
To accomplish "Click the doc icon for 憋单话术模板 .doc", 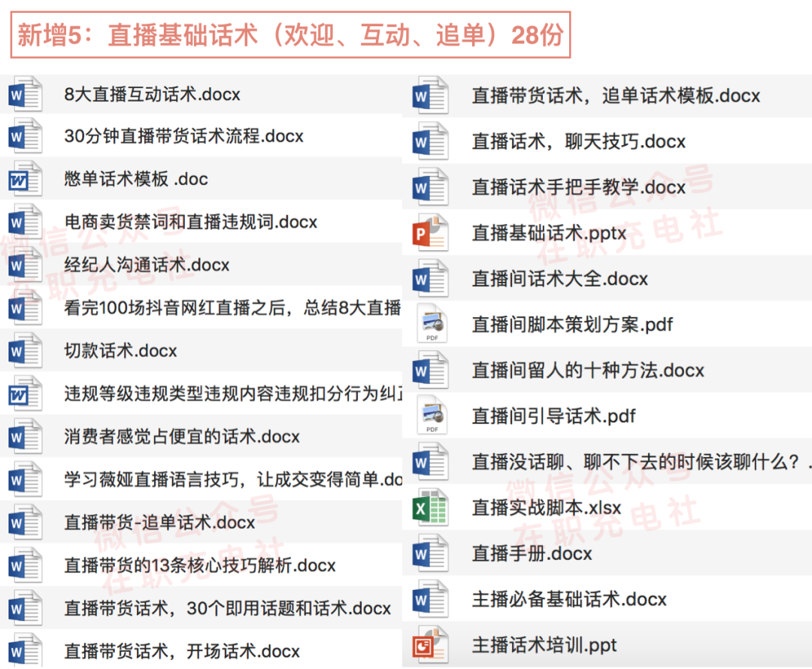I will click(26, 180).
